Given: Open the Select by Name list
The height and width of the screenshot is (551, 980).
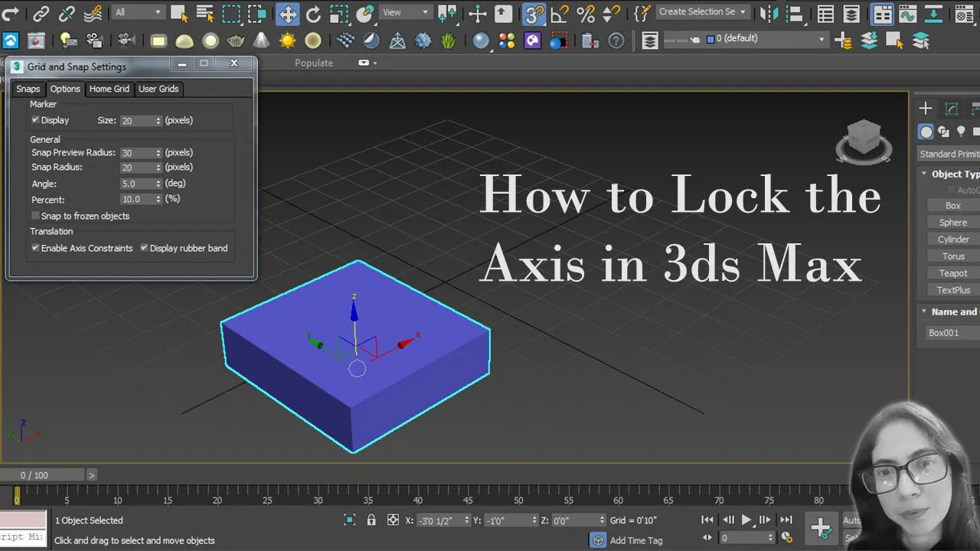Looking at the screenshot, I should click(x=204, y=13).
